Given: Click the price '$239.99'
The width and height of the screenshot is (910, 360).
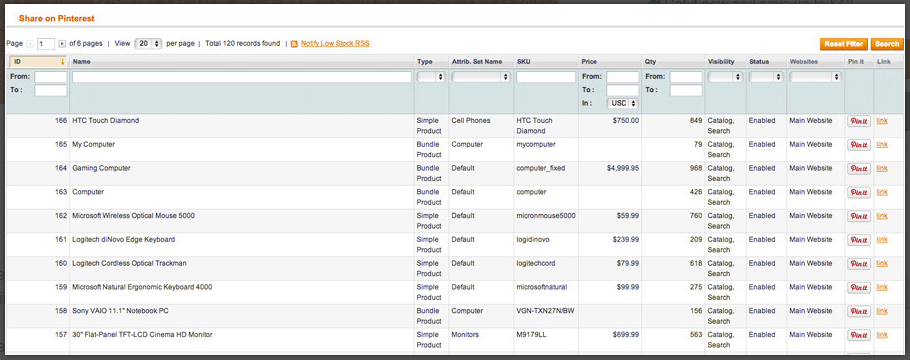Looking at the screenshot, I should click(626, 240).
